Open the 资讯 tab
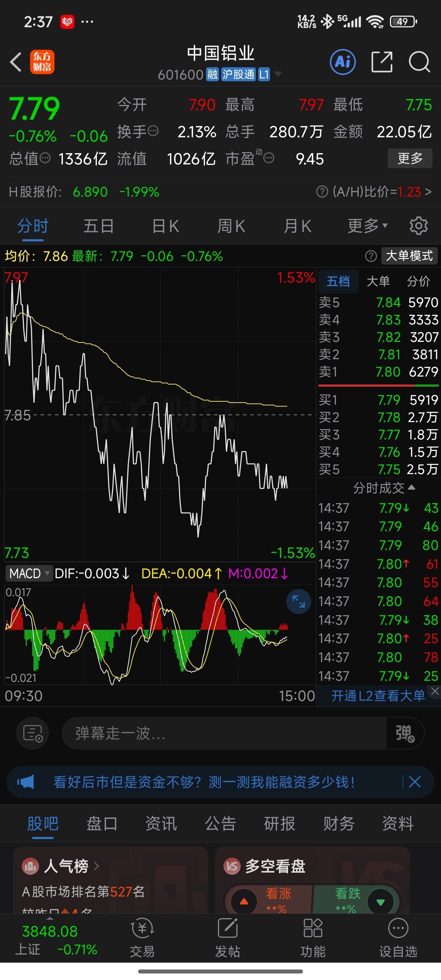The image size is (441, 980). 161,824
